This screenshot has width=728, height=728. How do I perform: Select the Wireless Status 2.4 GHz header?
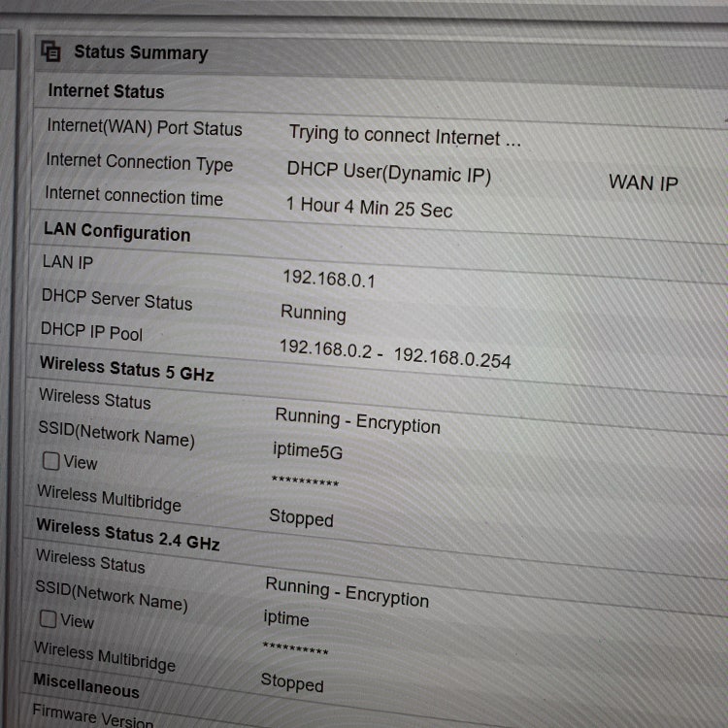tap(127, 534)
